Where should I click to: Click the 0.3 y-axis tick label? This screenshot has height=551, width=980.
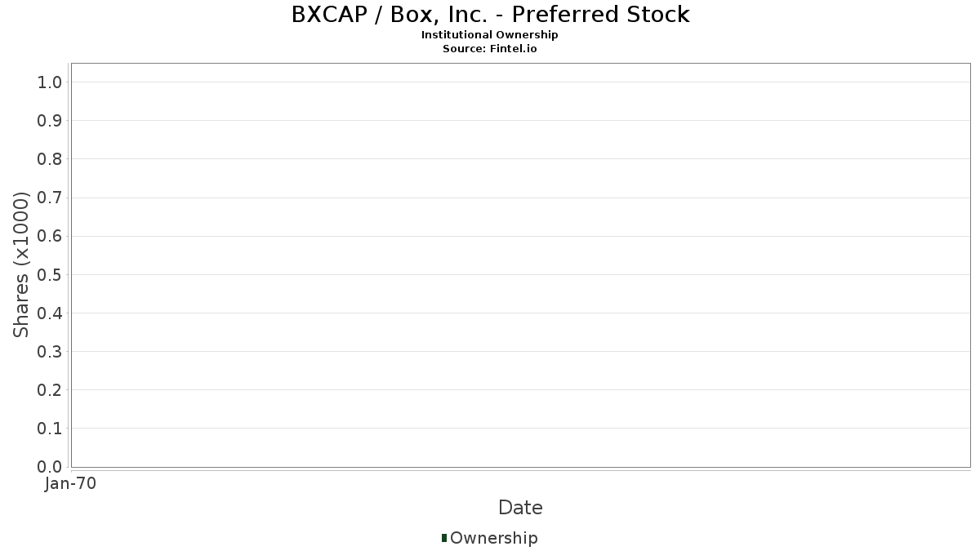(x=50, y=352)
